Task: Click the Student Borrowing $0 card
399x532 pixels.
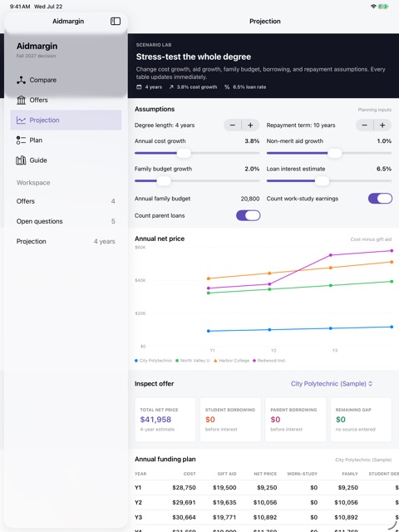Action: click(x=230, y=420)
